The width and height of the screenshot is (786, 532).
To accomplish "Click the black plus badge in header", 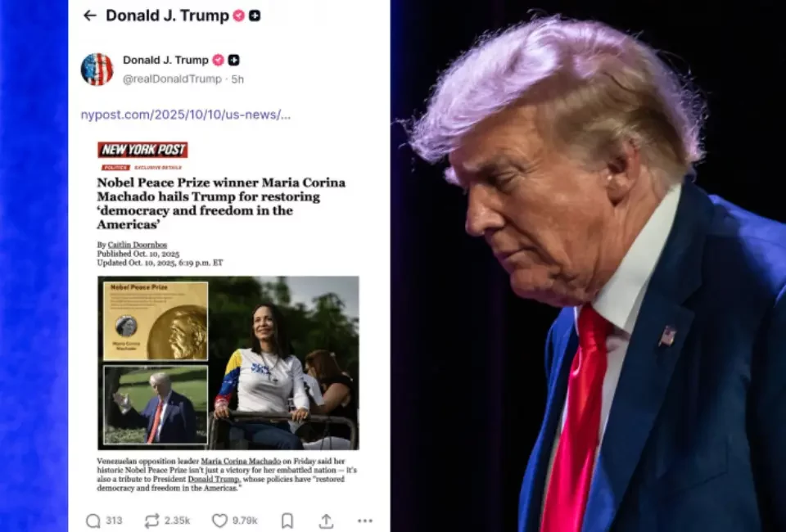I will (x=255, y=16).
